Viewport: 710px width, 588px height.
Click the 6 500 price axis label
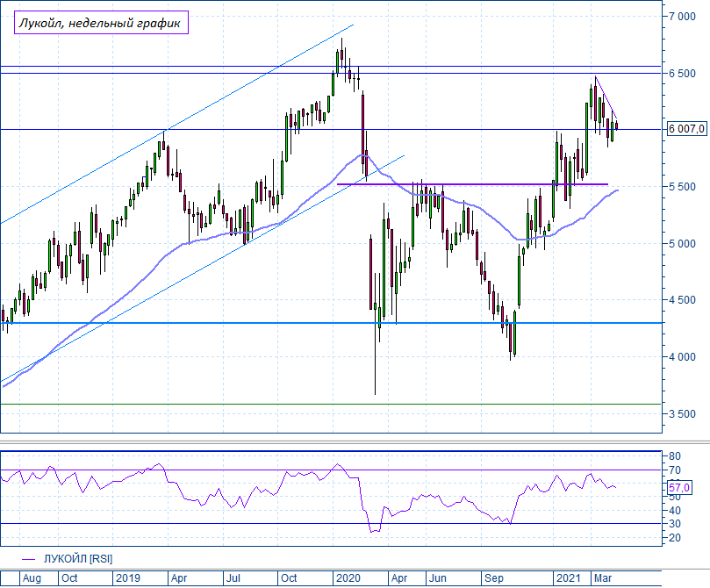tap(682, 74)
